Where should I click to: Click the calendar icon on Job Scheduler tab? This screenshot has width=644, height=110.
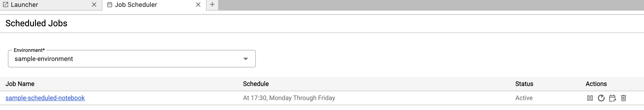pos(110,4)
